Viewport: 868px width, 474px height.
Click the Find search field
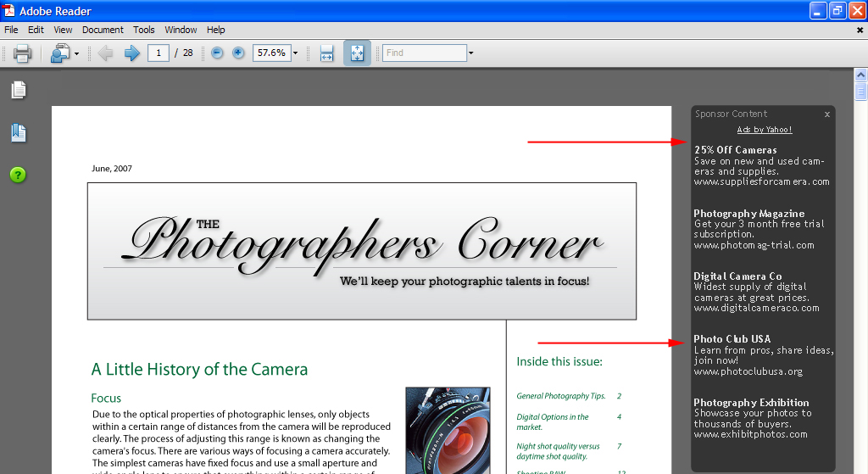pyautogui.click(x=425, y=53)
